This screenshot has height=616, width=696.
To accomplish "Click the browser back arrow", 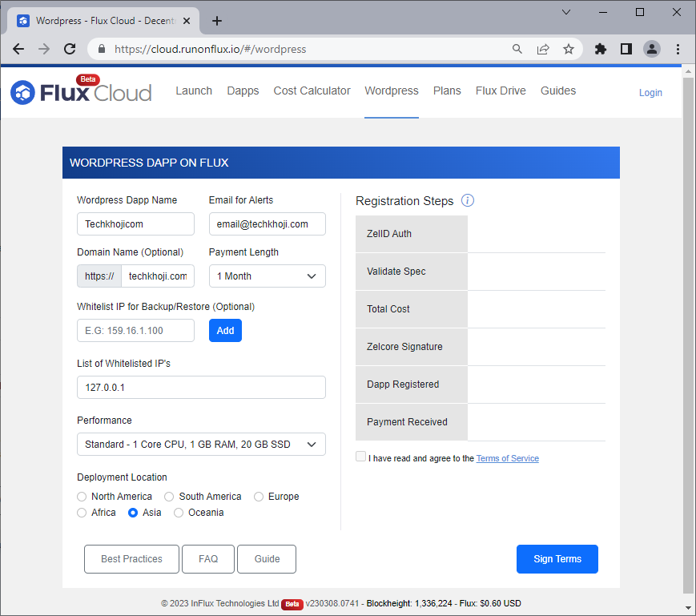I will tap(18, 49).
